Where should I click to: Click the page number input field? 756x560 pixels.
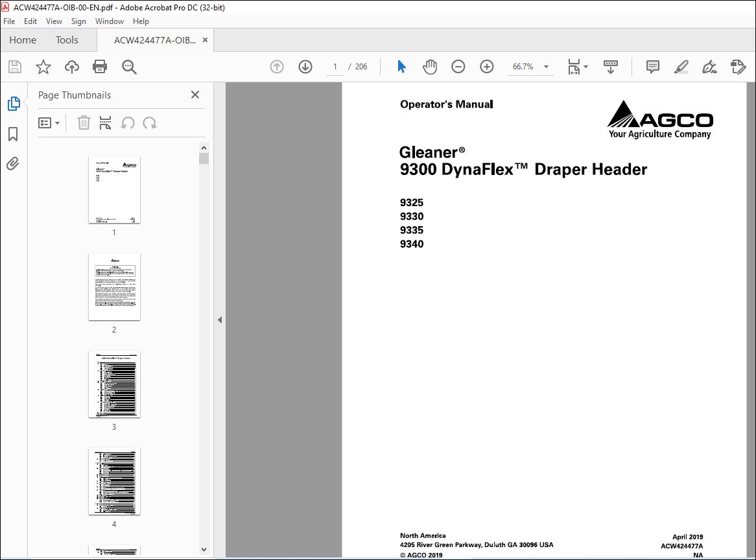pos(335,67)
